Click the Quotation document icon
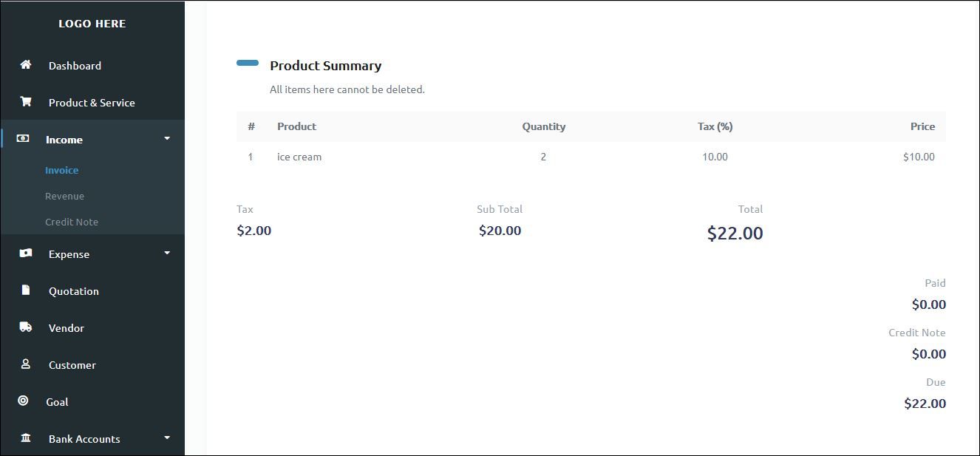980x456 pixels. click(x=26, y=290)
